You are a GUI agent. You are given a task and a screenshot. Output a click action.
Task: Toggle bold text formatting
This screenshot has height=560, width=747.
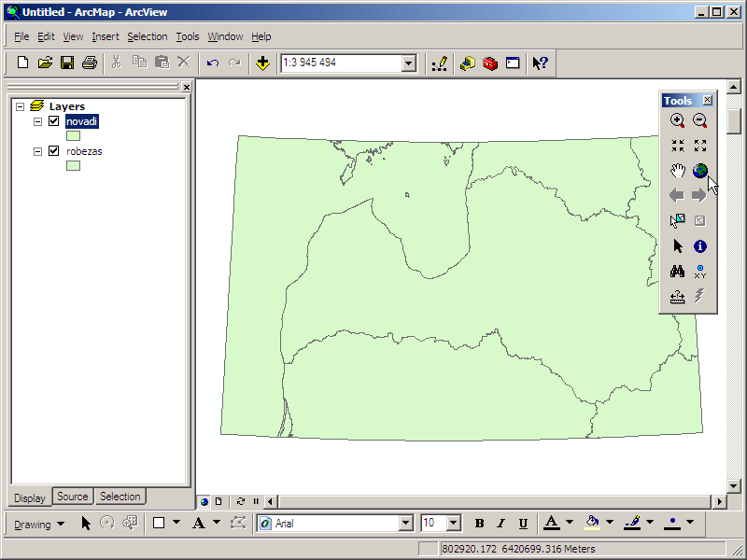point(479,524)
